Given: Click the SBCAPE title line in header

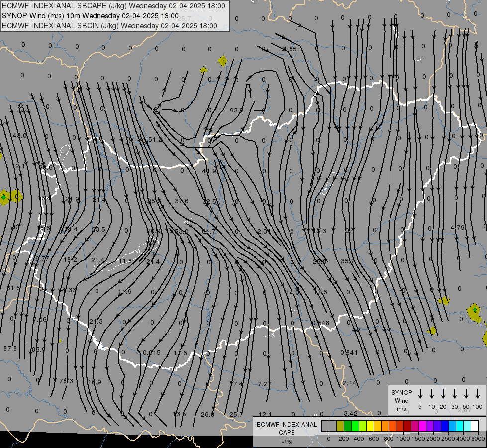Looking at the screenshot, I should pyautogui.click(x=113, y=6).
